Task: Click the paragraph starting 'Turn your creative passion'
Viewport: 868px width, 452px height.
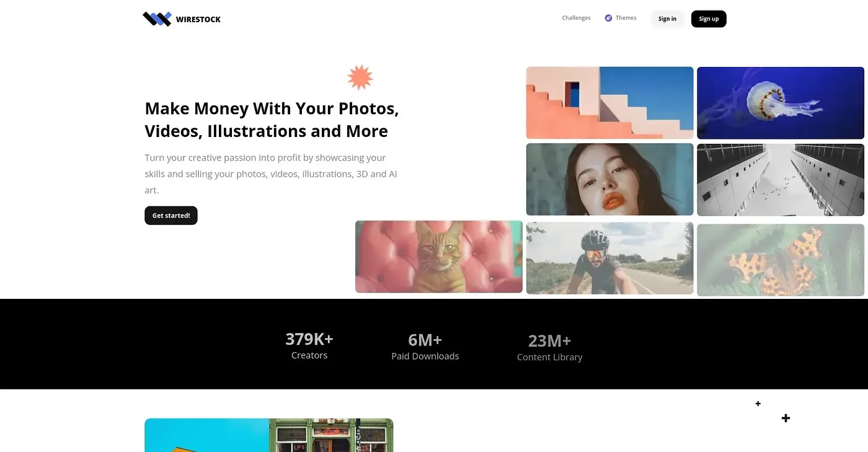Action: [271, 174]
